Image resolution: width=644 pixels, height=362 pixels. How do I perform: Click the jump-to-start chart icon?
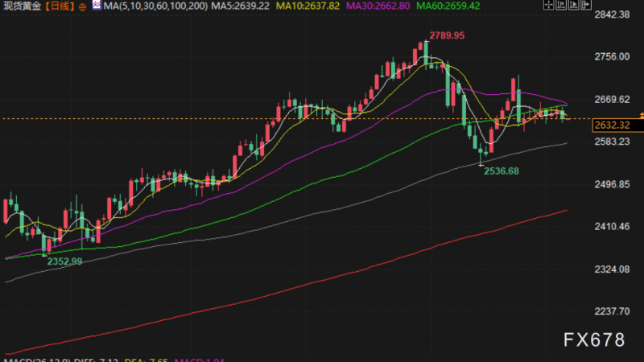point(561,5)
